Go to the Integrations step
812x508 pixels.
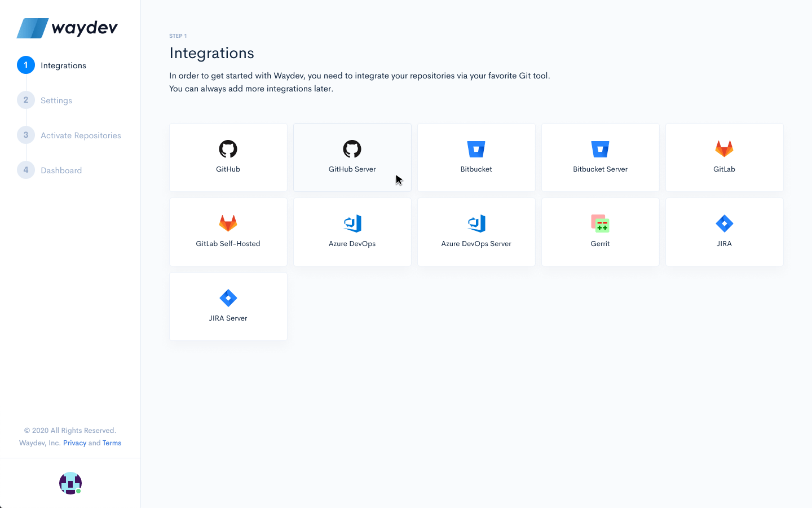pos(63,65)
